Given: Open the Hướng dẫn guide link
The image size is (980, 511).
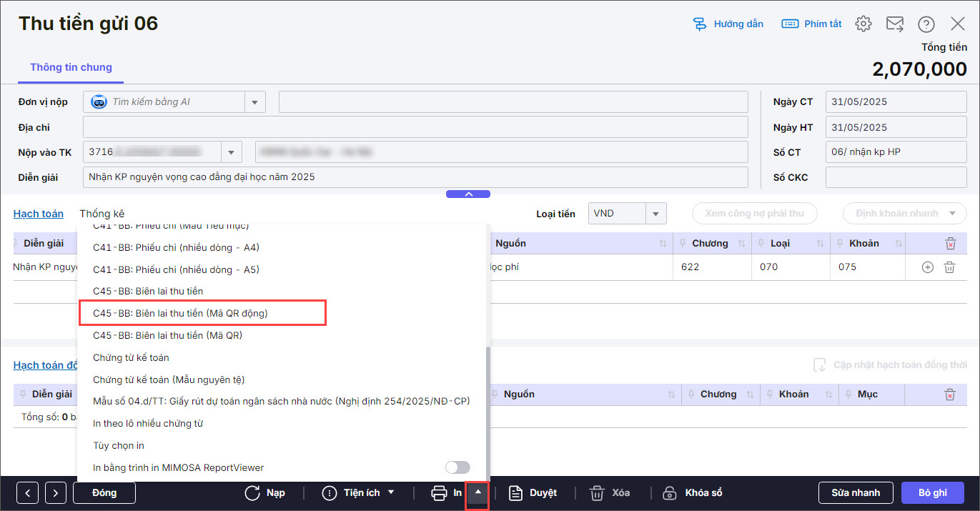Looking at the screenshot, I should click(x=728, y=24).
